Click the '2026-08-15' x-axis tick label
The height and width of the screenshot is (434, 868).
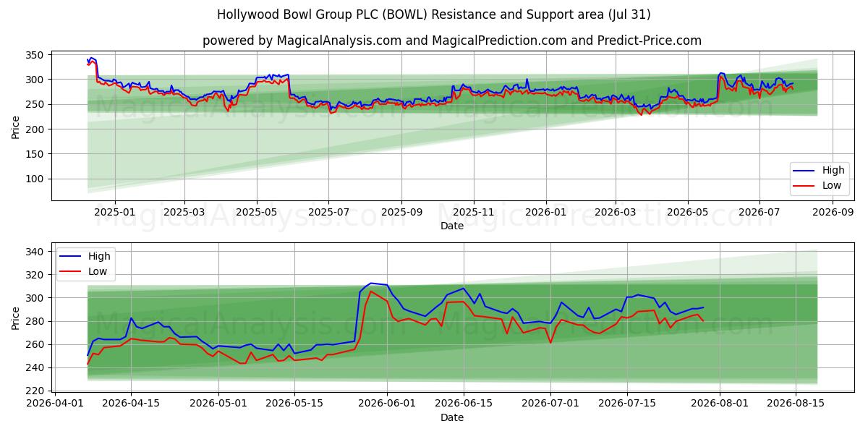click(x=795, y=404)
